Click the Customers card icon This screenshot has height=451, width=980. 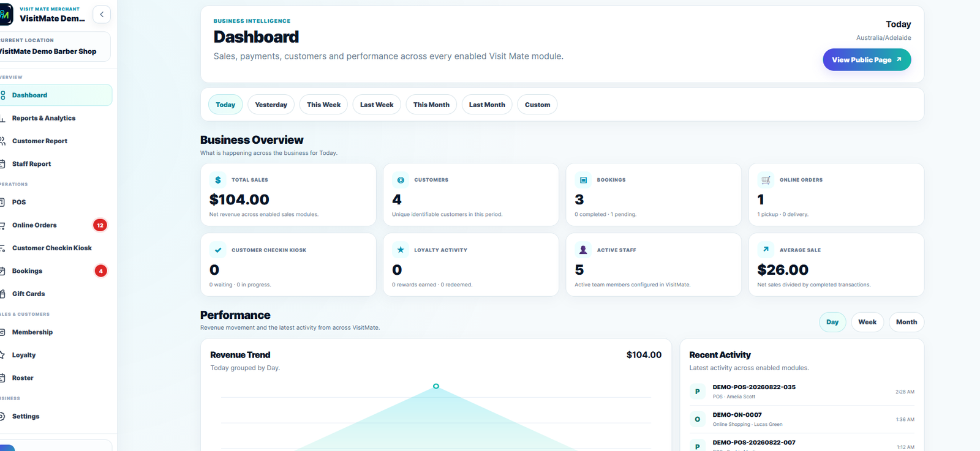pos(401,180)
